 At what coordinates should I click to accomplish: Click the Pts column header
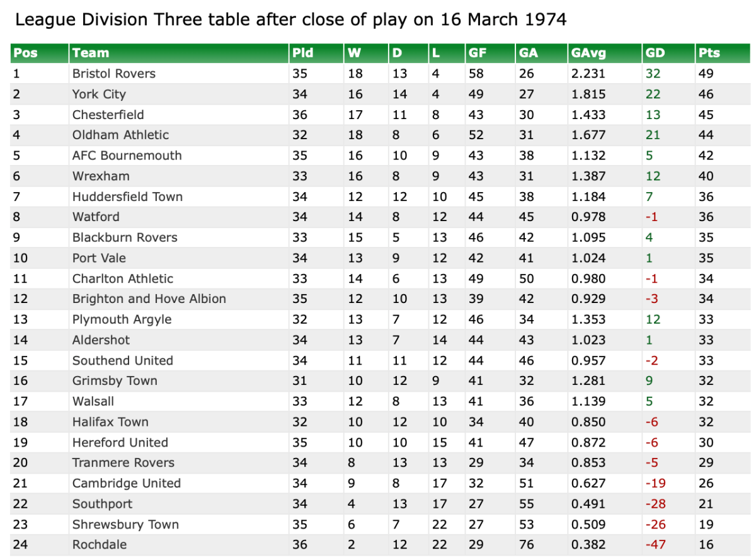tap(709, 53)
